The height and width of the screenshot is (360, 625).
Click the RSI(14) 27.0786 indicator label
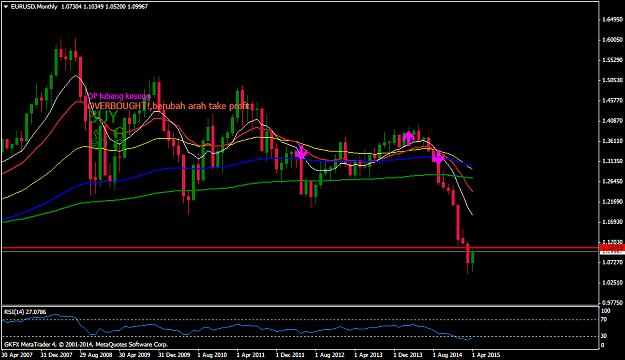(25, 312)
